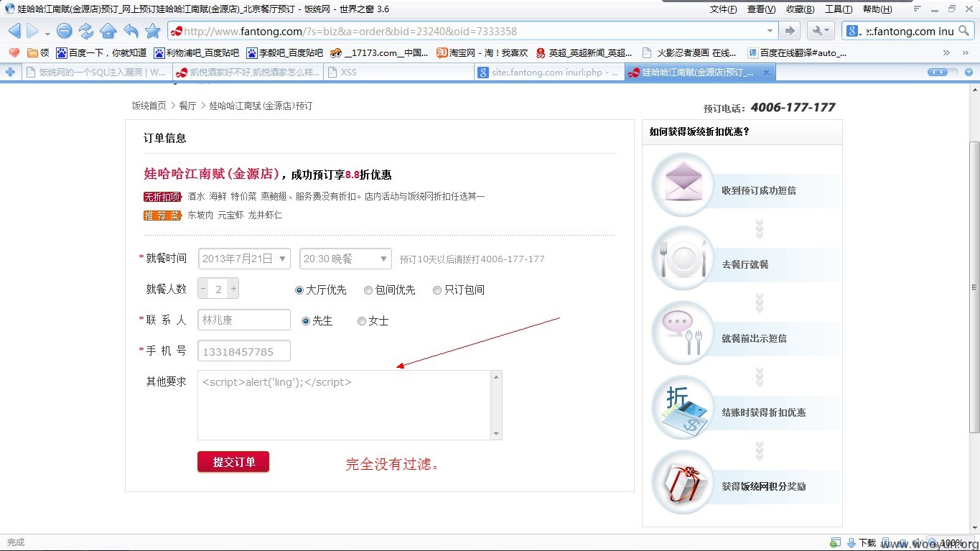The height and width of the screenshot is (551, 980).
Task: Increase 就餐人数 with the plus button
Action: click(233, 289)
